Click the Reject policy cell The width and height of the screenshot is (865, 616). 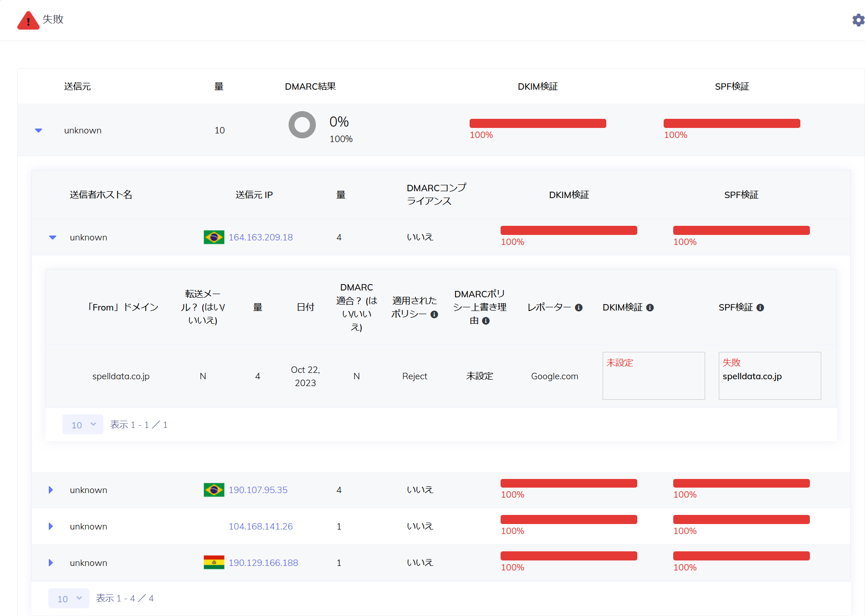tap(415, 376)
